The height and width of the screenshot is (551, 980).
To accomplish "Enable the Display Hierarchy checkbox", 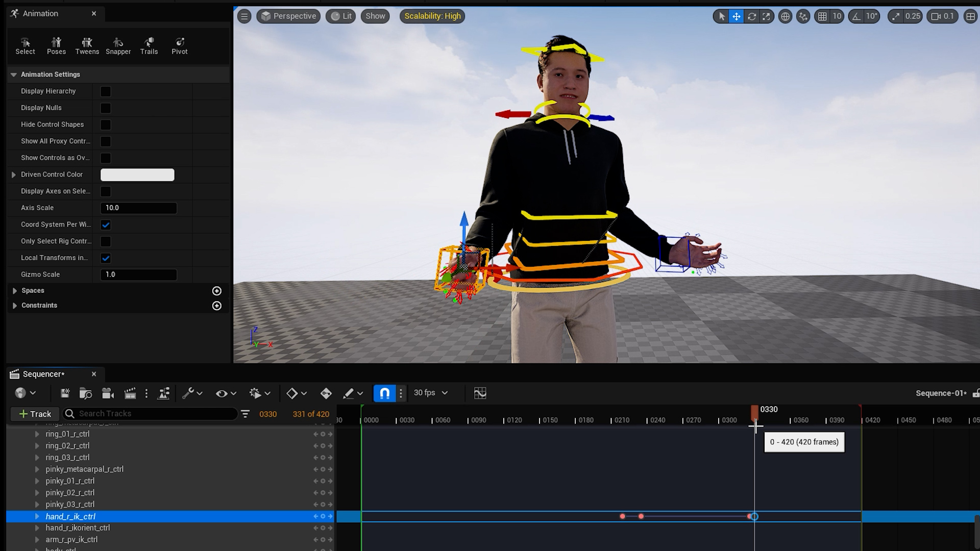I will pyautogui.click(x=106, y=91).
